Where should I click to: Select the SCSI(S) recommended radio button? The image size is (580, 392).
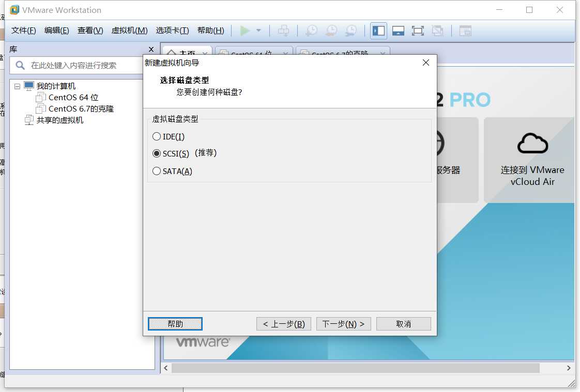point(157,153)
